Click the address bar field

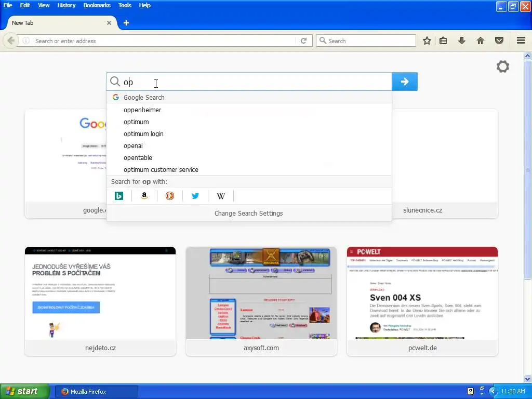[x=165, y=41]
